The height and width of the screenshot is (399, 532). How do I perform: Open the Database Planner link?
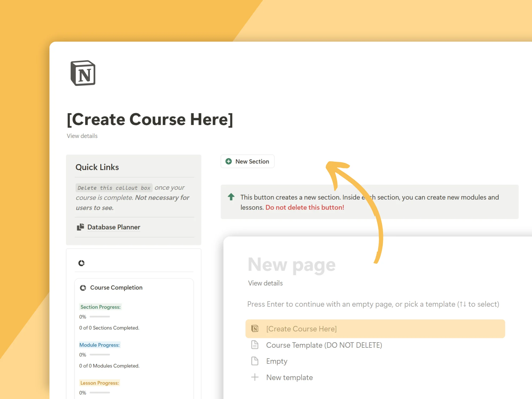click(114, 227)
